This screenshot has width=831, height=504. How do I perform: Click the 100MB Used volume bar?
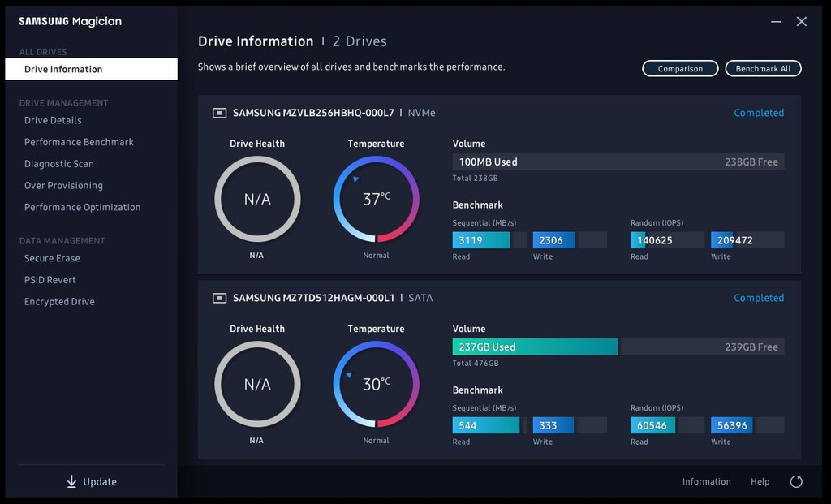pyautogui.click(x=618, y=162)
